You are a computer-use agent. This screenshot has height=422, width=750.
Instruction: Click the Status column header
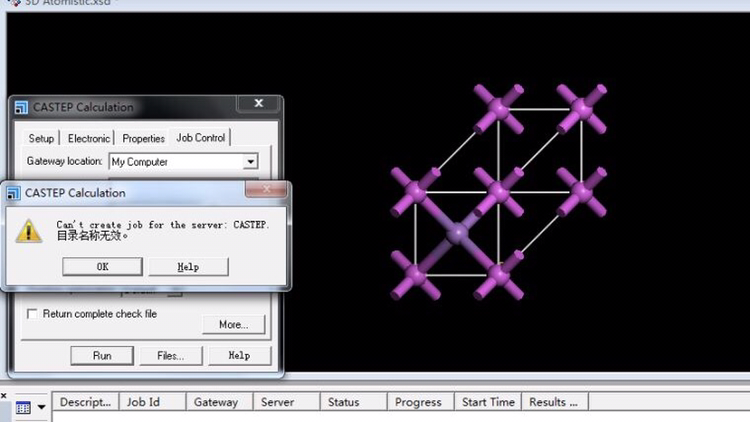(353, 402)
